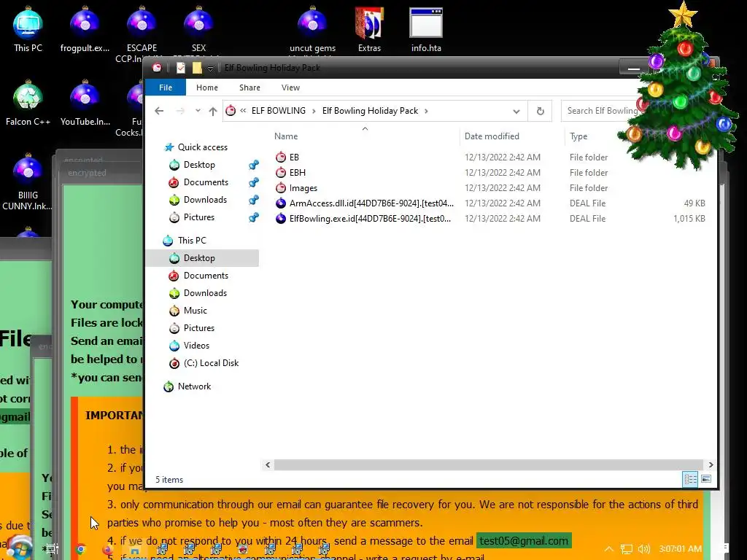
Task: Refresh the folder view
Action: pos(540,111)
